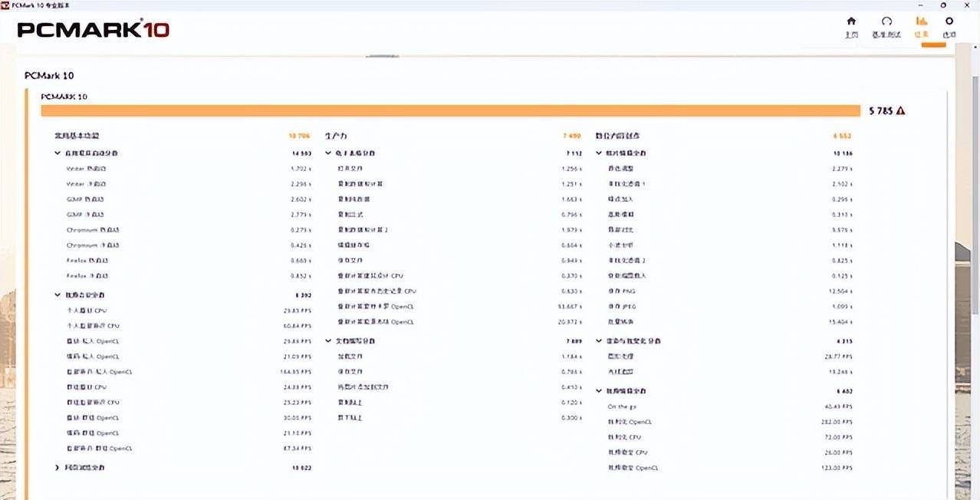Collapse the Rendering and Visualization score chevron
980x500 pixels.
pyautogui.click(x=599, y=341)
